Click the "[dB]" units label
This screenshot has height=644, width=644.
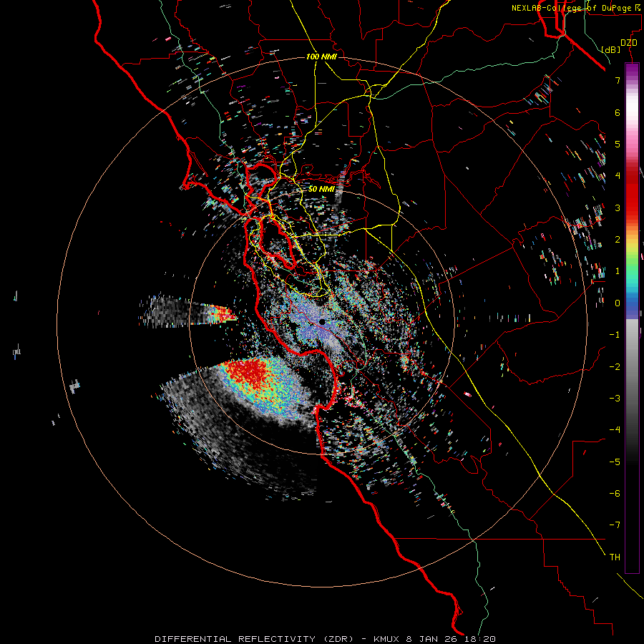(611, 49)
